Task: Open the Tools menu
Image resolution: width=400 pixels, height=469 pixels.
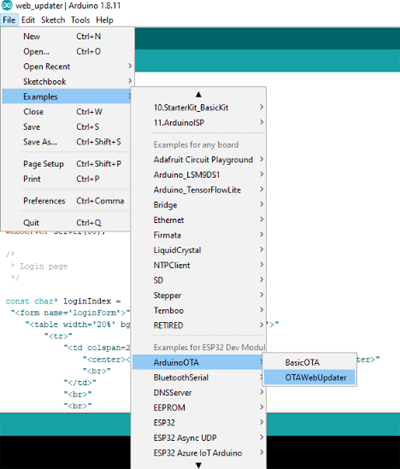Action: (80, 20)
